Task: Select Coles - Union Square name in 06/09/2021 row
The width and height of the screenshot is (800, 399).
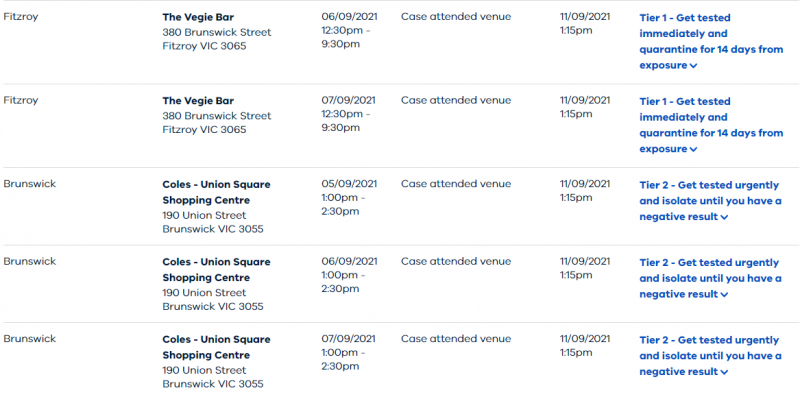Action: click(x=216, y=270)
